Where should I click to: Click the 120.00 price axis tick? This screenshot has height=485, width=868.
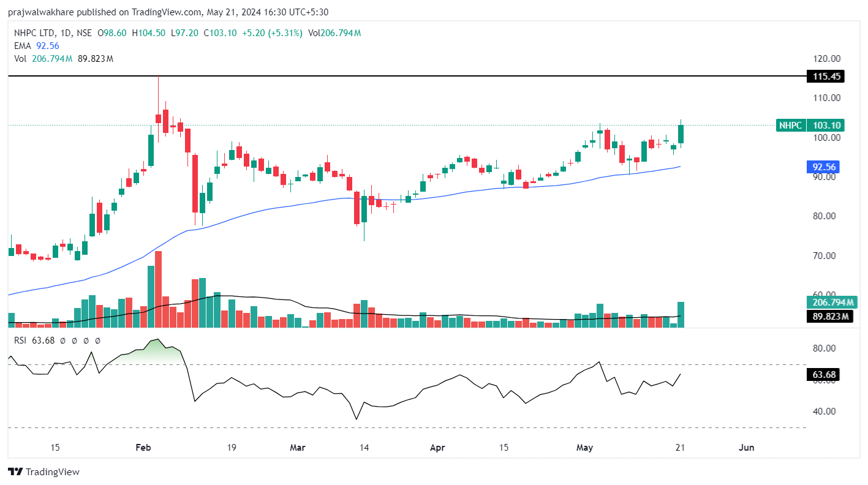point(826,59)
